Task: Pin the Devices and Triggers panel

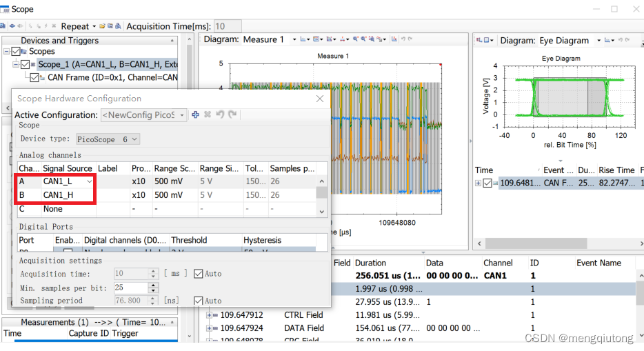Action: [172, 41]
